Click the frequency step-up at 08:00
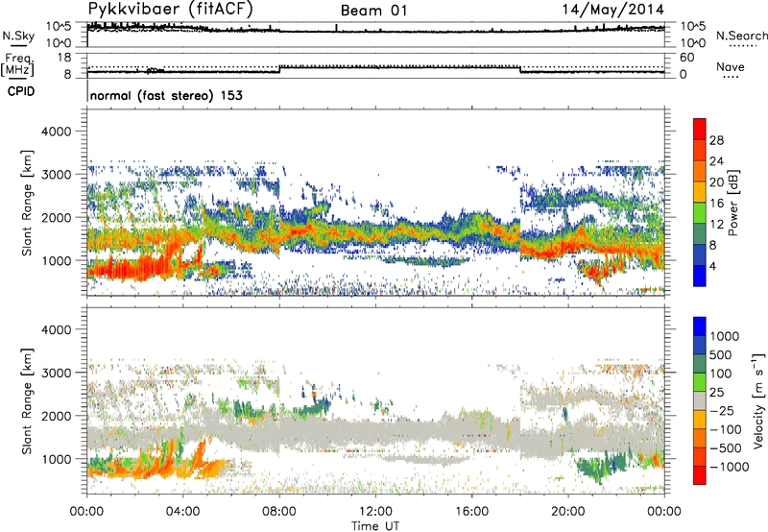 [x=279, y=69]
